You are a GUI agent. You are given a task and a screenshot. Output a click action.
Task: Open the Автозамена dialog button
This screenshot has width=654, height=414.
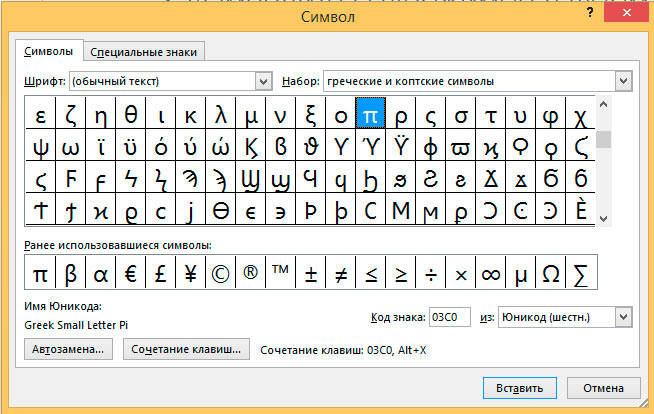(67, 350)
